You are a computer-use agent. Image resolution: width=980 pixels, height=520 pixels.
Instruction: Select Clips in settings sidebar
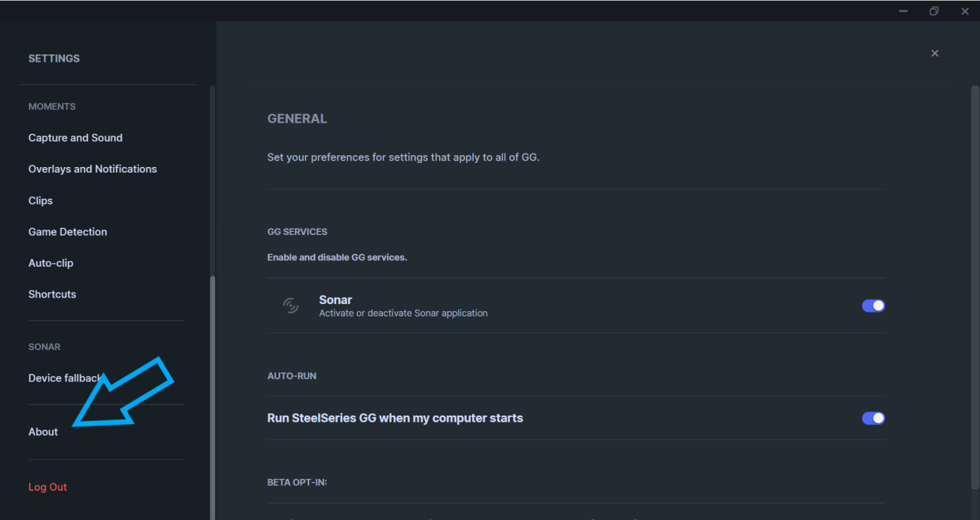(40, 200)
